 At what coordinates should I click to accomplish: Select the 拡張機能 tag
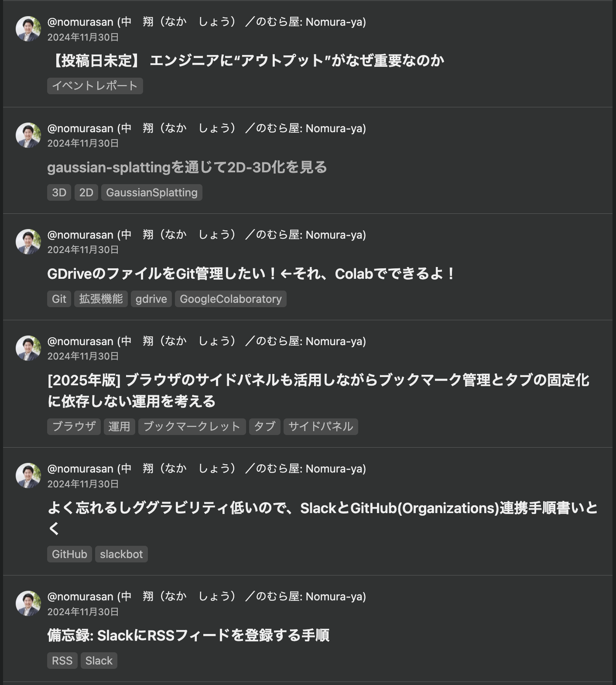[x=100, y=298]
